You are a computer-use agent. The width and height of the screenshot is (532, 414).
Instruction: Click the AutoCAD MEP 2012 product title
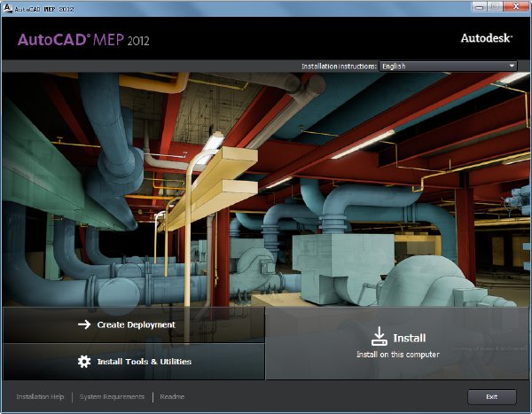[83, 40]
